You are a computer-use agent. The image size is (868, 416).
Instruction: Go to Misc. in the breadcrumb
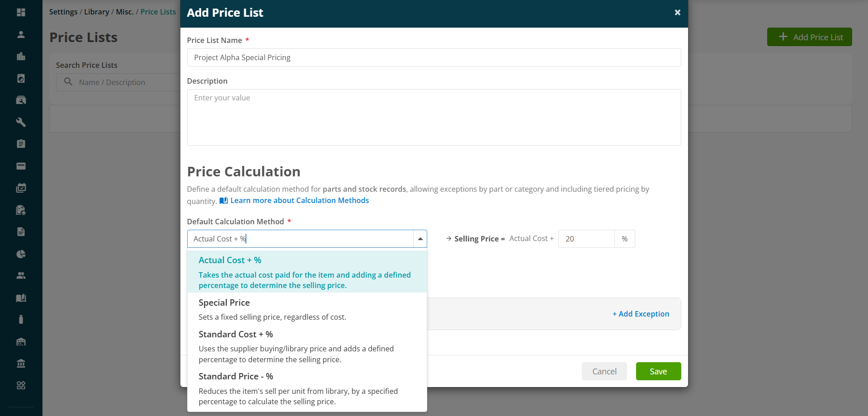point(124,12)
